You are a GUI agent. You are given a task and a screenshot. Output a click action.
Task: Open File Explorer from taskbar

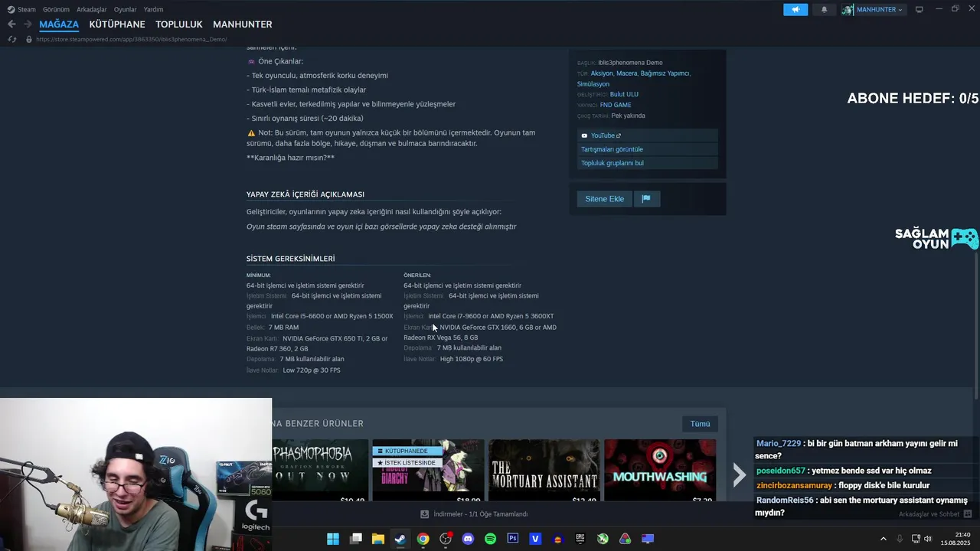pyautogui.click(x=378, y=539)
